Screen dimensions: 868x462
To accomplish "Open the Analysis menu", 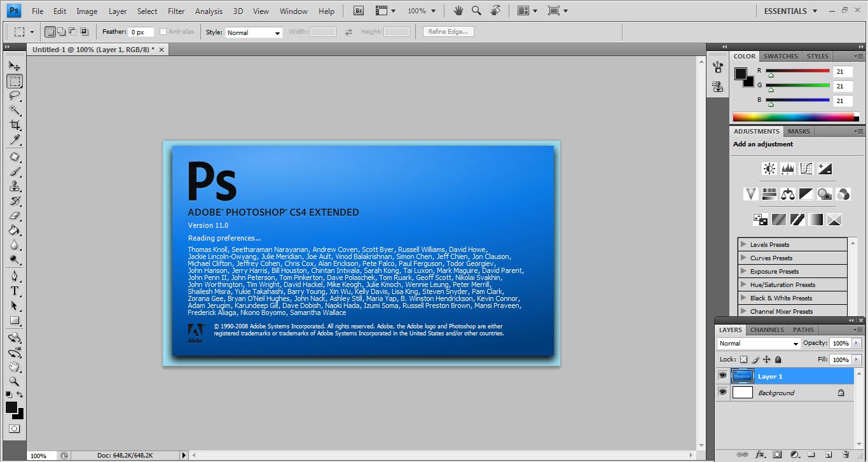I will point(209,11).
